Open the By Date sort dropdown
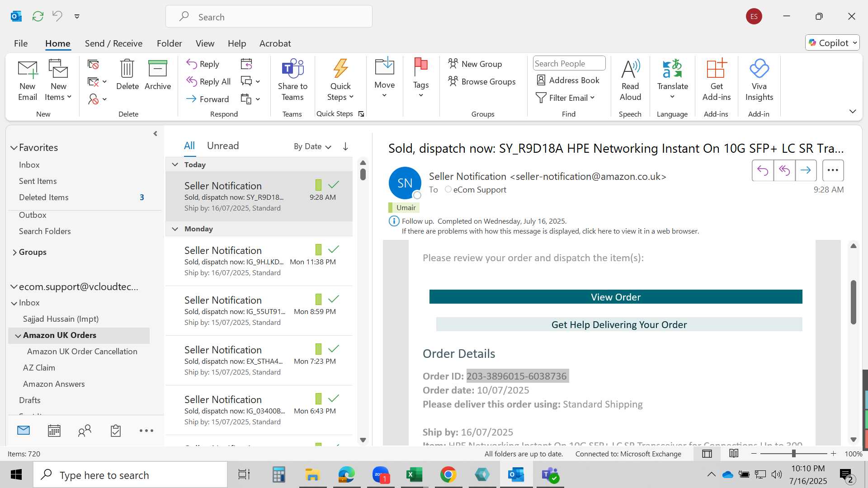The image size is (868, 488). tap(312, 146)
